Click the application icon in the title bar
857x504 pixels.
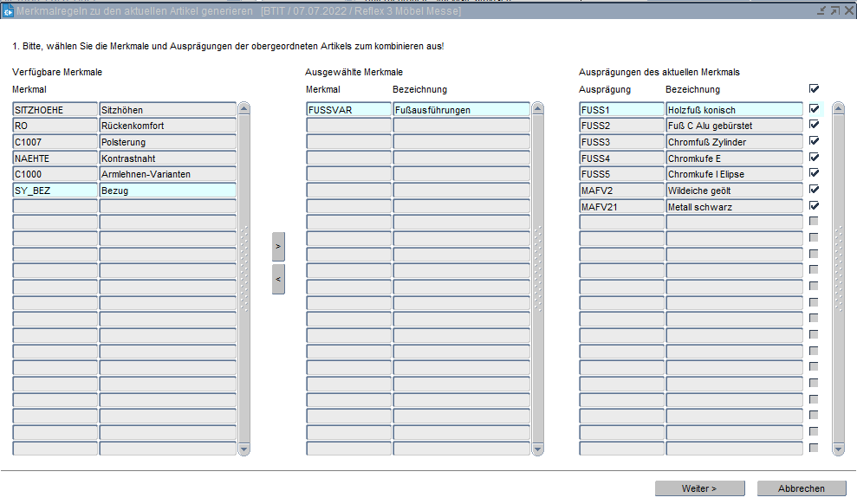click(x=8, y=10)
